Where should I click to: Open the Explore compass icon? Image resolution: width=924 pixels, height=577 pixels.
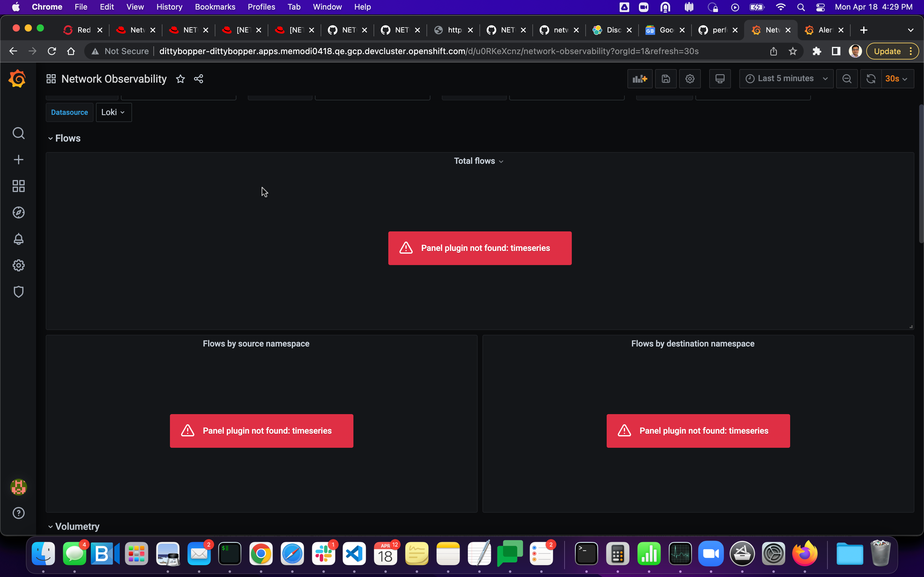(x=18, y=212)
